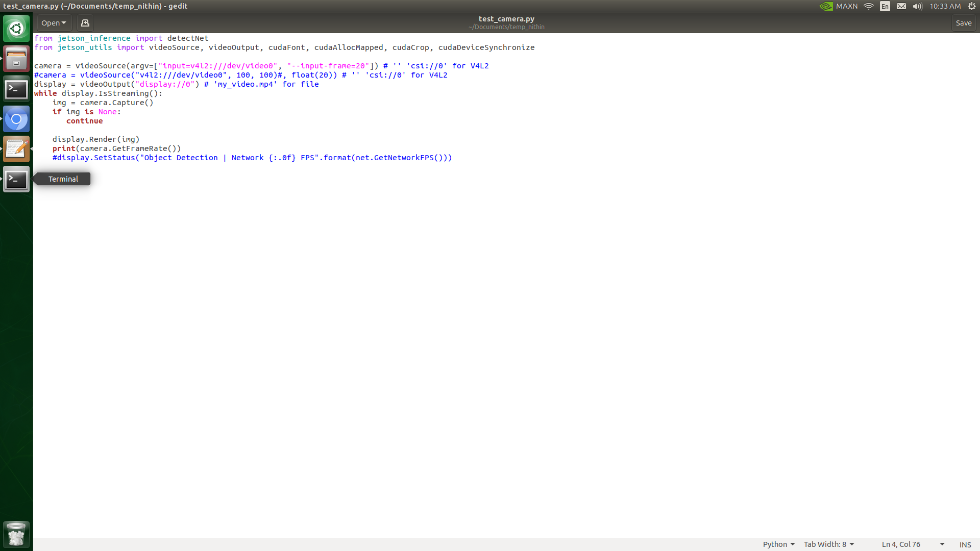Switch keyboard layout using the En indicator
Viewport: 980px width, 551px height.
(885, 6)
